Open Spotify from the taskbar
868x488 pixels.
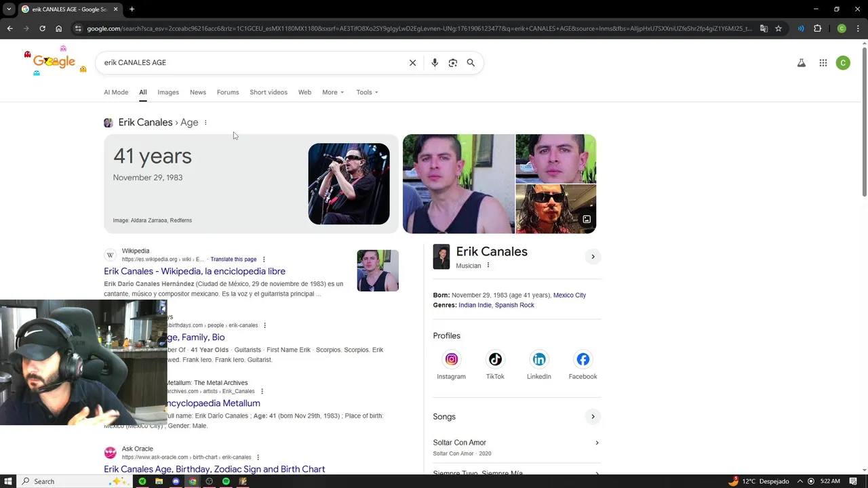click(x=226, y=481)
